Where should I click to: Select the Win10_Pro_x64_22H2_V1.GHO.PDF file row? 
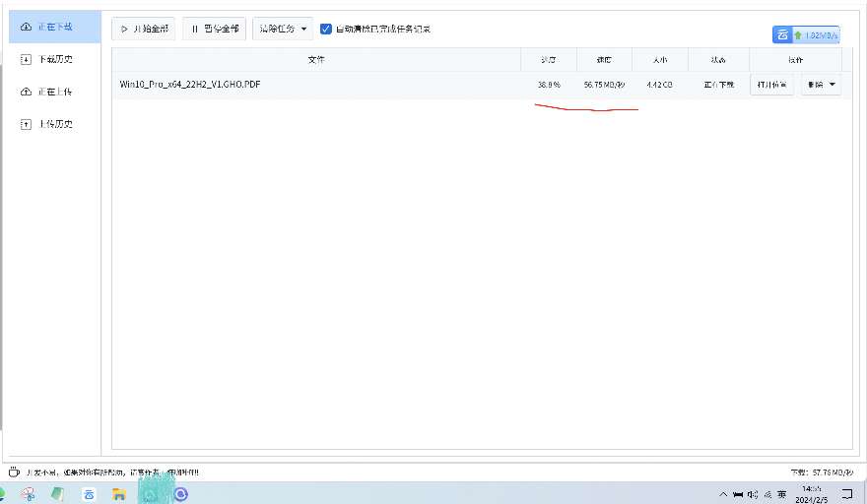tap(482, 85)
